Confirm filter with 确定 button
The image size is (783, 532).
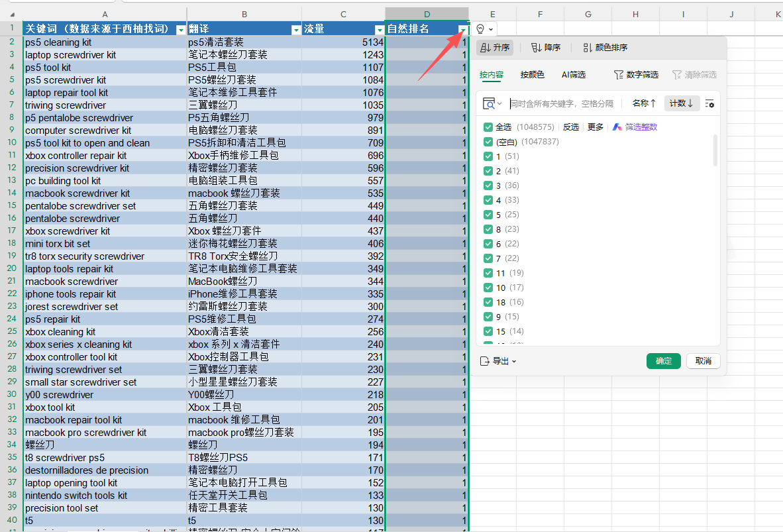(x=663, y=361)
